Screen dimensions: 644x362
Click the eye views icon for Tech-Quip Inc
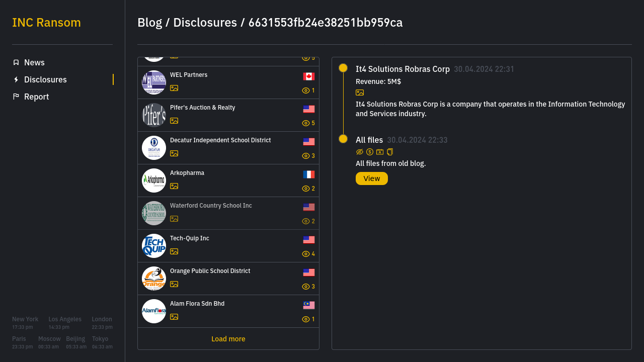305,254
